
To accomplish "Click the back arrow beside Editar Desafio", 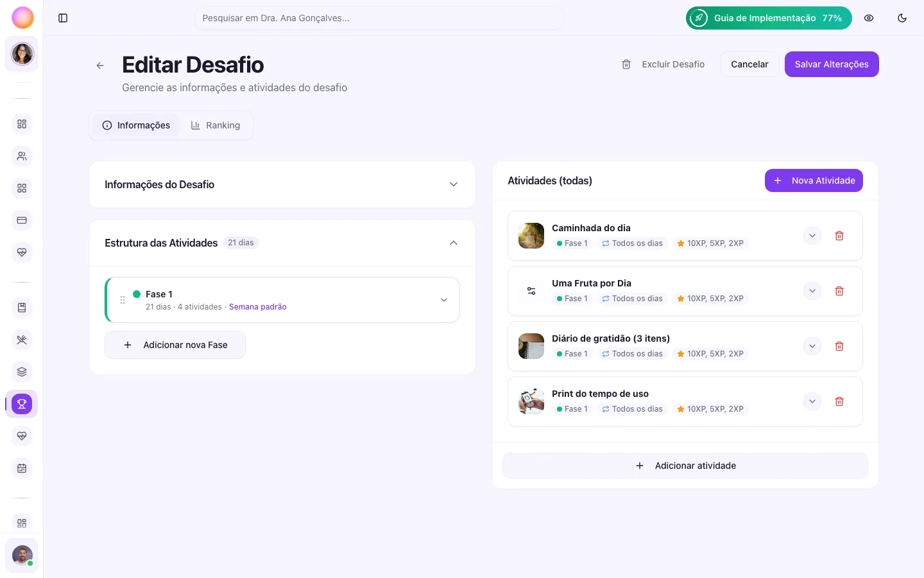I will 100,66.
